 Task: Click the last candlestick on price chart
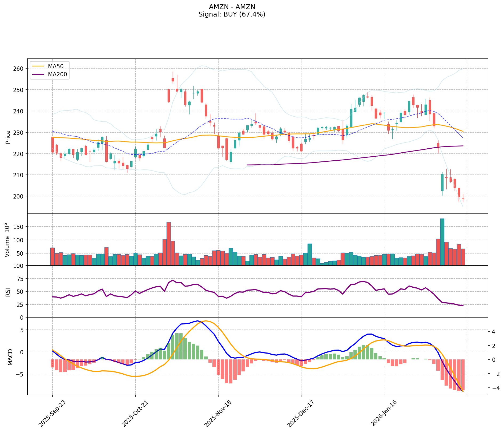(463, 199)
